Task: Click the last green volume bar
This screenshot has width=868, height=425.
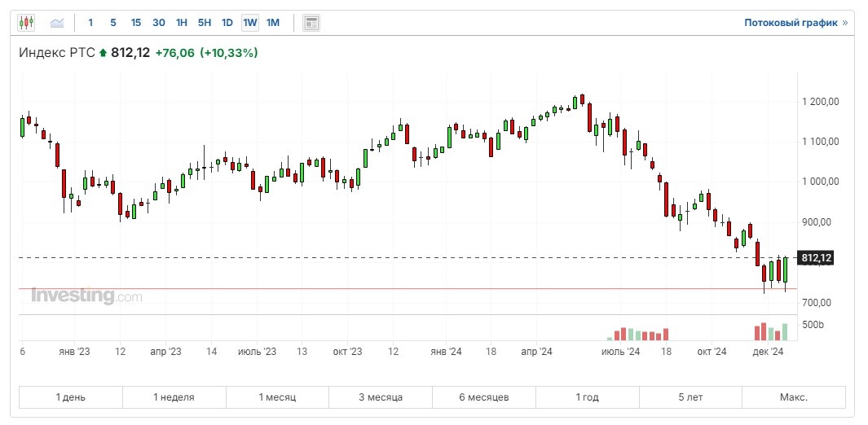Action: (785, 332)
